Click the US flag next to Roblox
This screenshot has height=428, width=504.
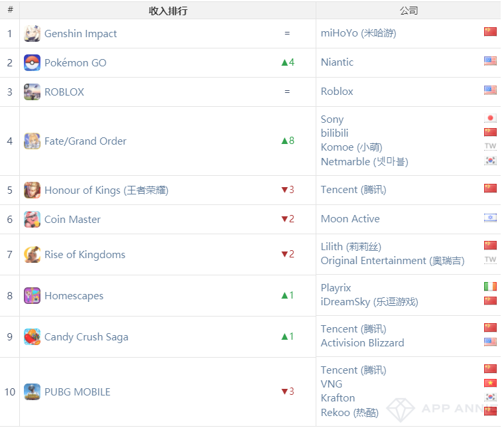pyautogui.click(x=490, y=90)
